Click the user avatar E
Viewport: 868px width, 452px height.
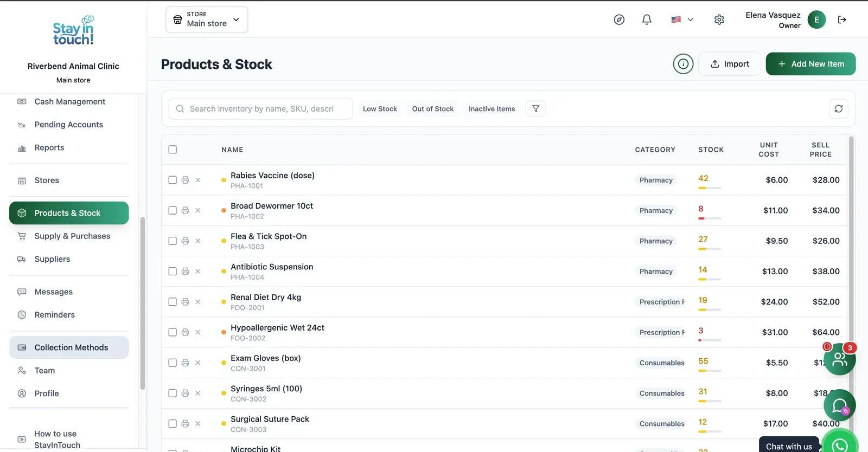click(x=817, y=20)
